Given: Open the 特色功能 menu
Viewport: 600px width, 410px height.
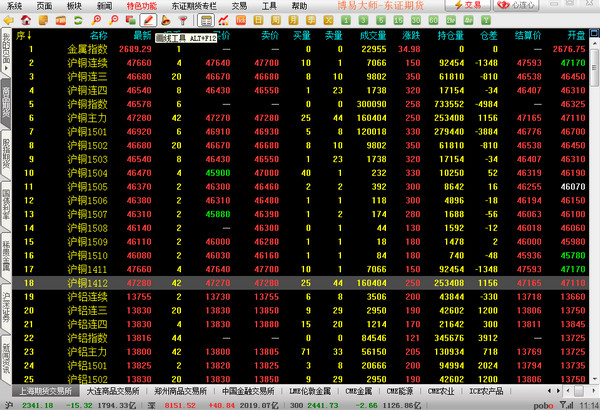Looking at the screenshot, I should [x=141, y=6].
